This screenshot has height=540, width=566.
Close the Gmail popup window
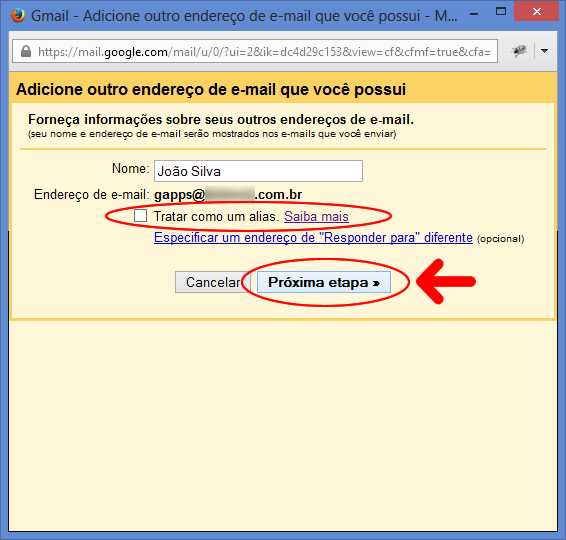[x=536, y=12]
